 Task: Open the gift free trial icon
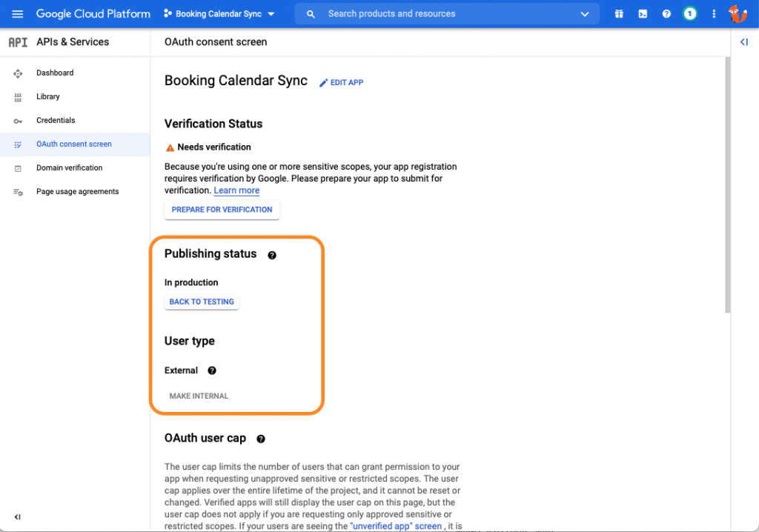619,13
